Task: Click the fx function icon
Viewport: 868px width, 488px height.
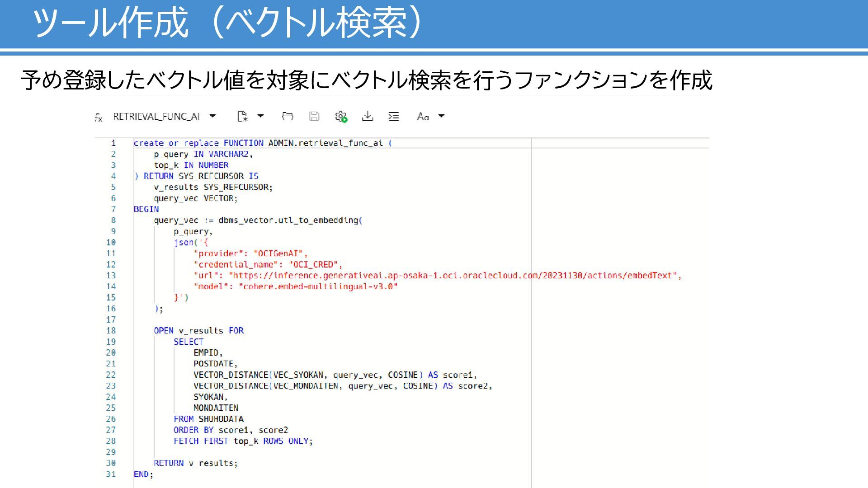Action: point(99,117)
